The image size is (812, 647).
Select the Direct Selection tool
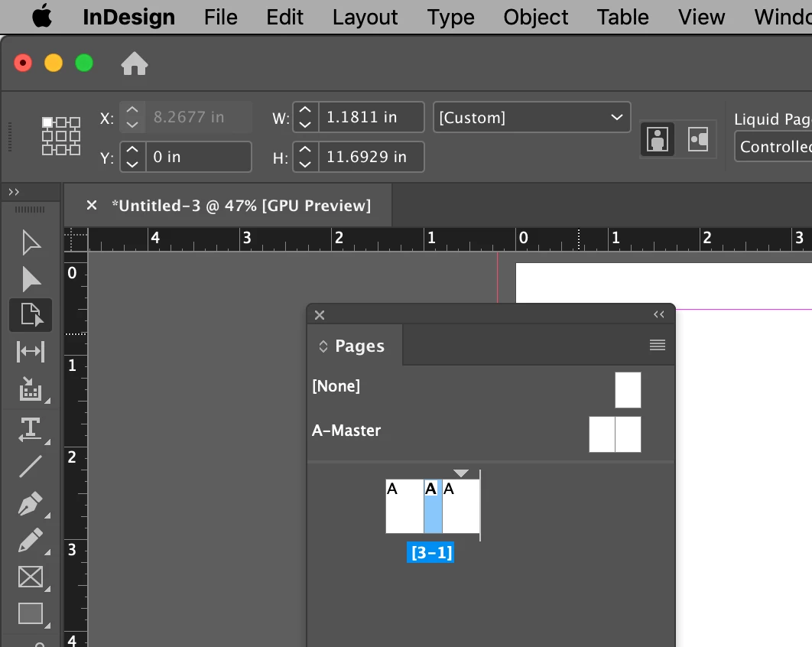point(31,280)
